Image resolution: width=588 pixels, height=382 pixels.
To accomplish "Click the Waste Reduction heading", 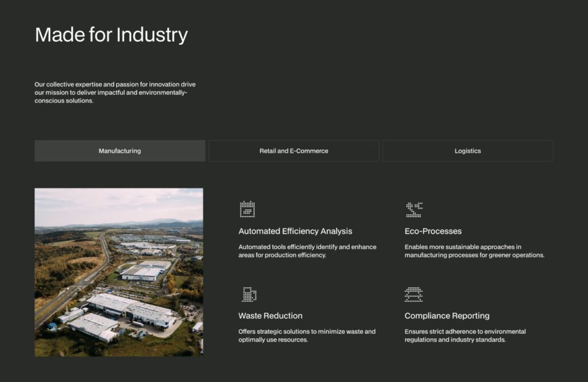I will 270,315.
